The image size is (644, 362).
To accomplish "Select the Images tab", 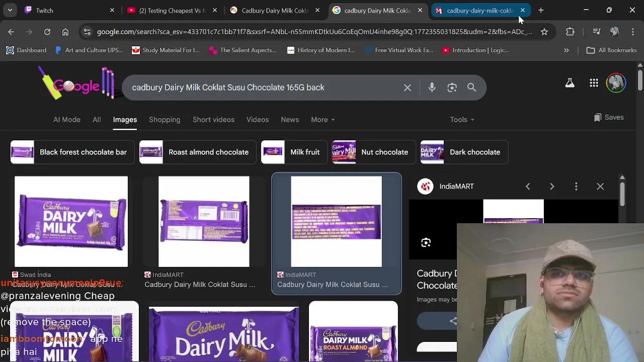I will 125,120.
